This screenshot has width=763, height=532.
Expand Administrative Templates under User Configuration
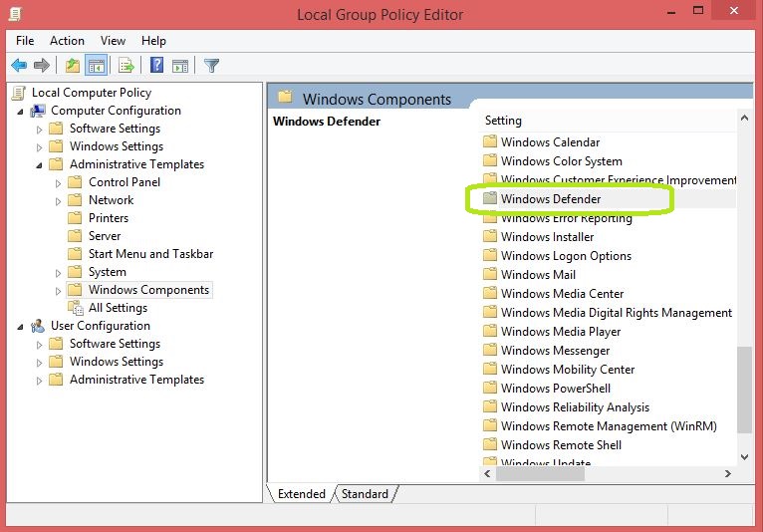click(40, 381)
